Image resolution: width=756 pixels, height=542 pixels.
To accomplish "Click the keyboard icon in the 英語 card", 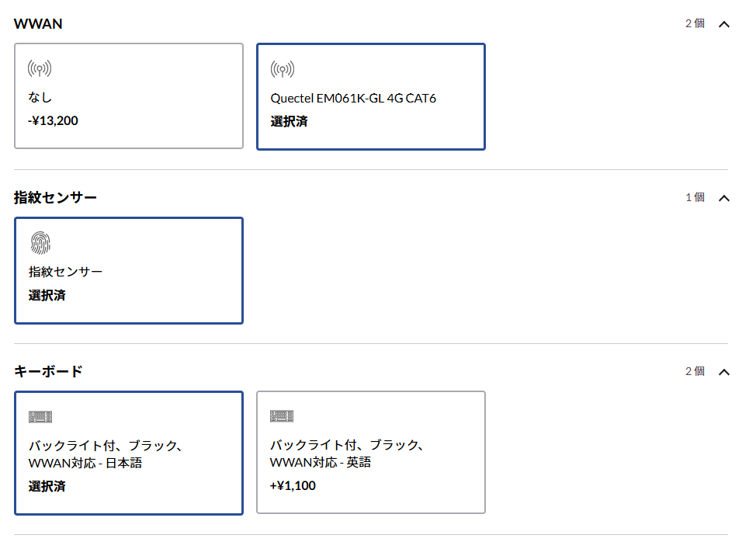I will pos(282,416).
